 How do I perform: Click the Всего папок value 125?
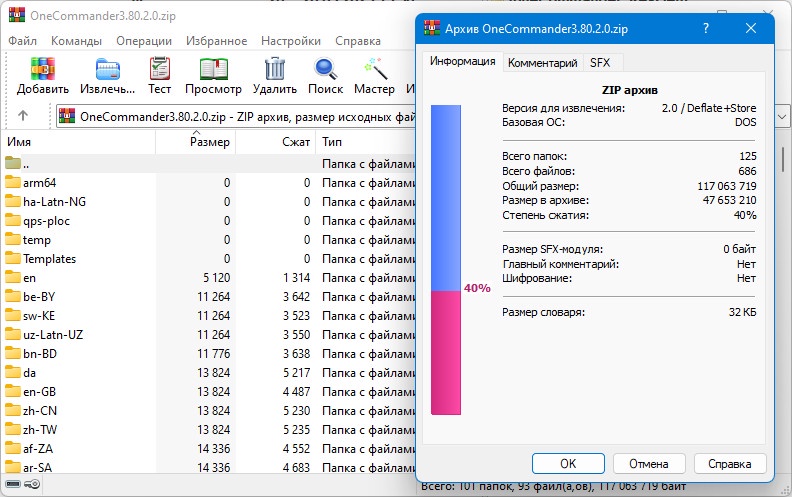click(748, 156)
